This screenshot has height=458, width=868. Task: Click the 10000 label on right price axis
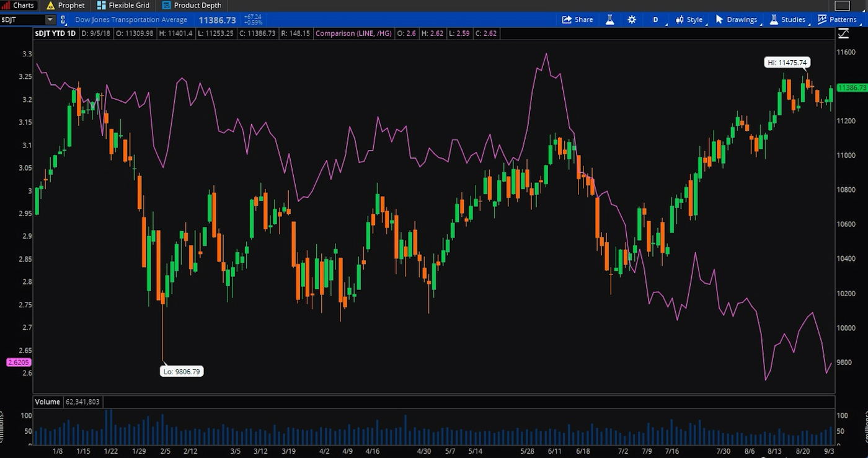(x=846, y=328)
